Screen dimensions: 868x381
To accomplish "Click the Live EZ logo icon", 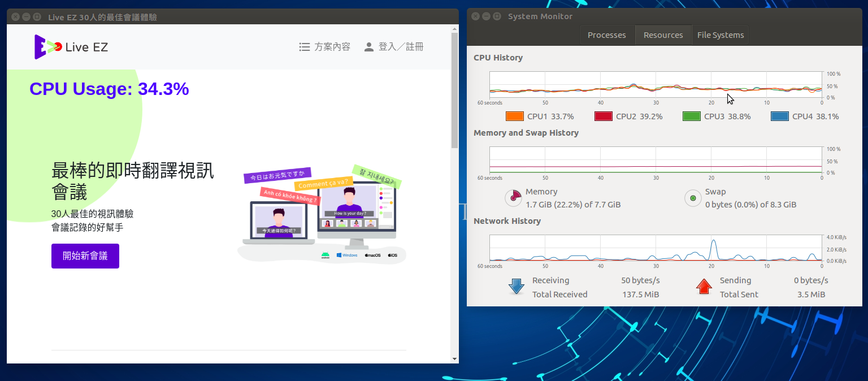I will click(48, 47).
